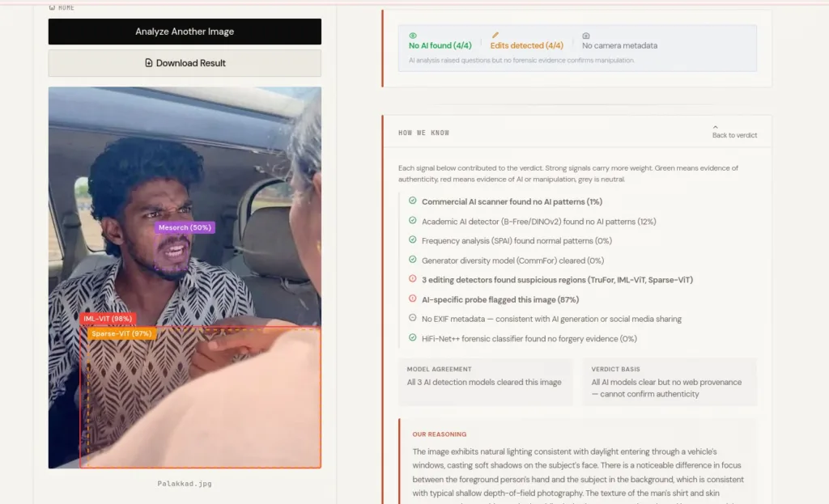Collapse using the Back to verdict chevron
The height and width of the screenshot is (504, 829).
point(716,127)
